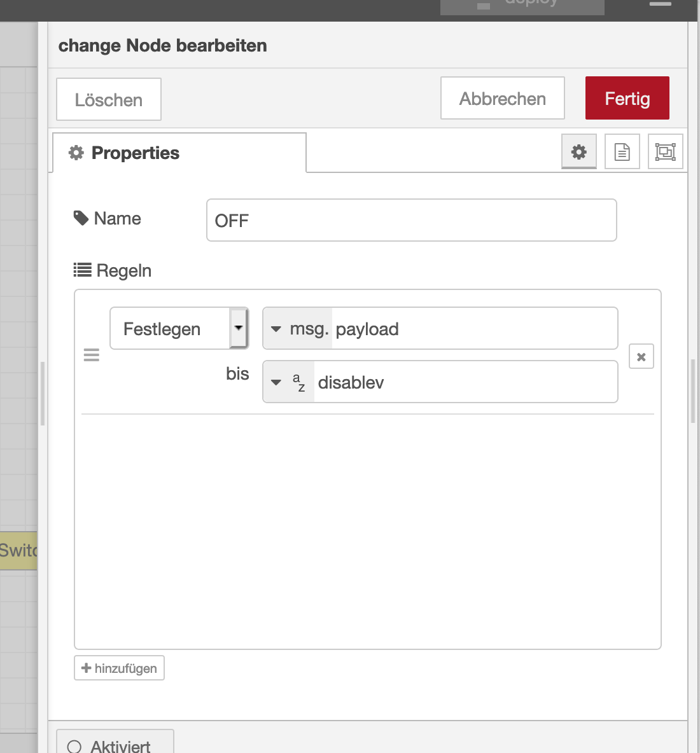Viewport: 700px width, 753px height.
Task: Remove the rule with x button
Action: point(641,357)
